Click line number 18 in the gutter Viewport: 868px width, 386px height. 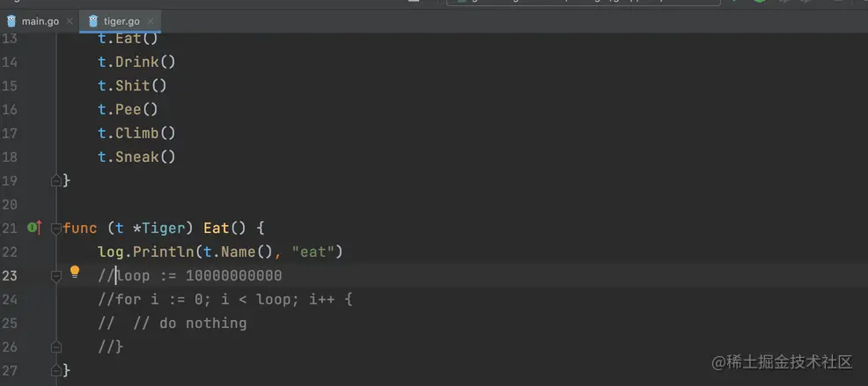click(10, 157)
